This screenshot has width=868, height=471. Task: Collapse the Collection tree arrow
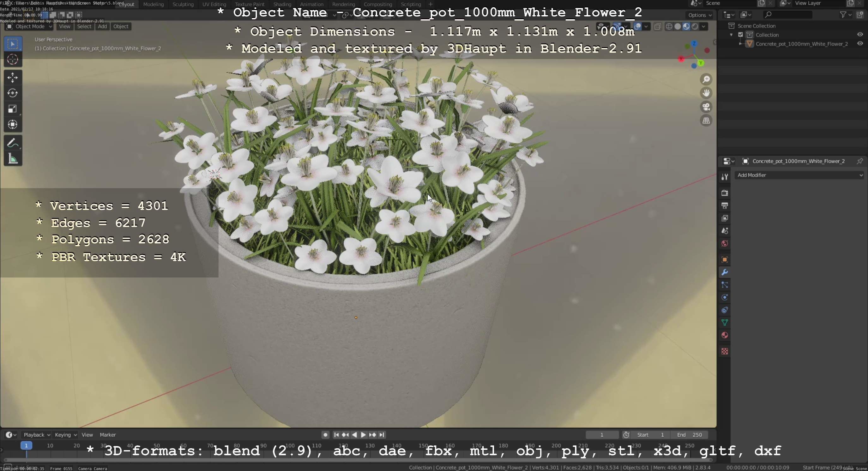pos(731,35)
